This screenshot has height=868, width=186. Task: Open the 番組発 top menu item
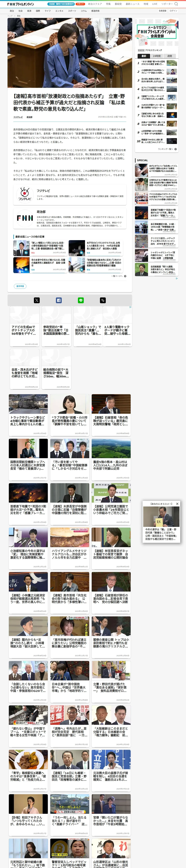118,4
